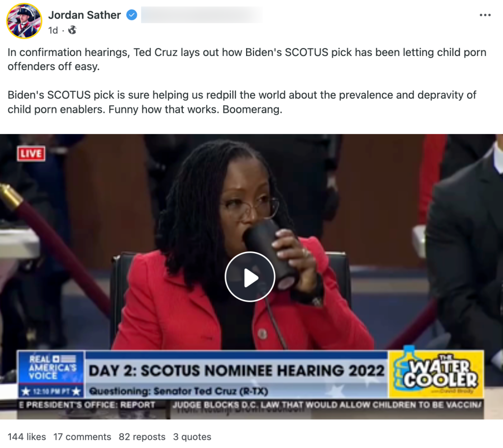
Task: Click the globe public visibility icon
Action: pyautogui.click(x=73, y=30)
